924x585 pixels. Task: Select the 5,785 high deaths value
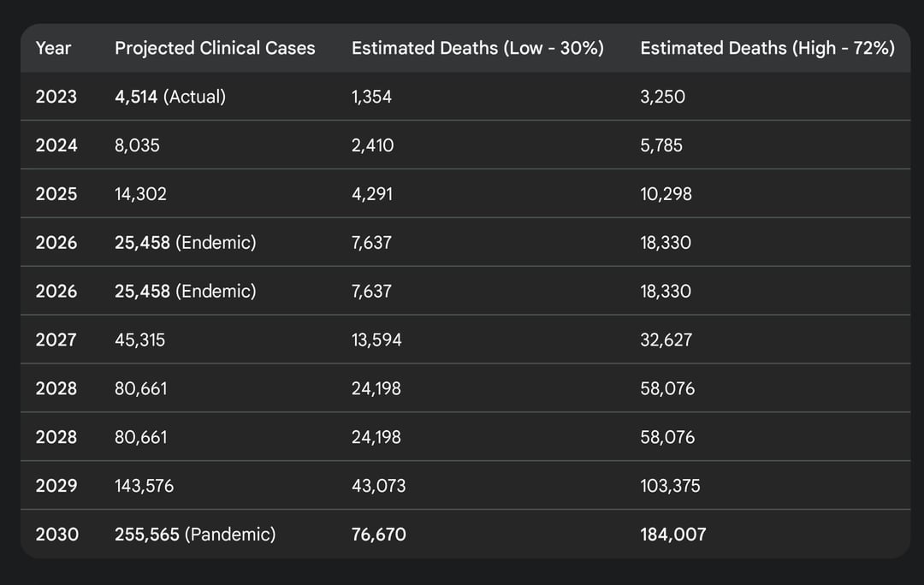click(661, 145)
